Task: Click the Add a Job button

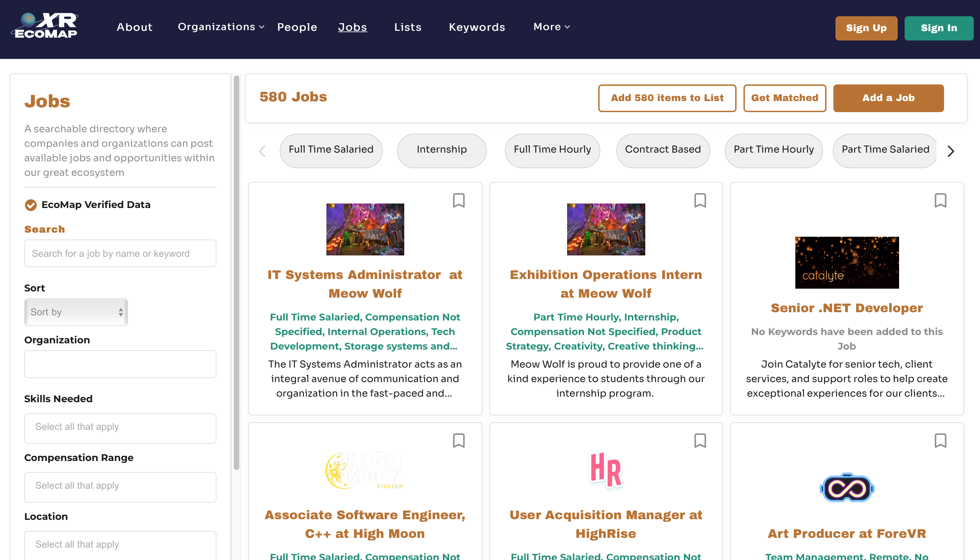Action: coord(888,98)
